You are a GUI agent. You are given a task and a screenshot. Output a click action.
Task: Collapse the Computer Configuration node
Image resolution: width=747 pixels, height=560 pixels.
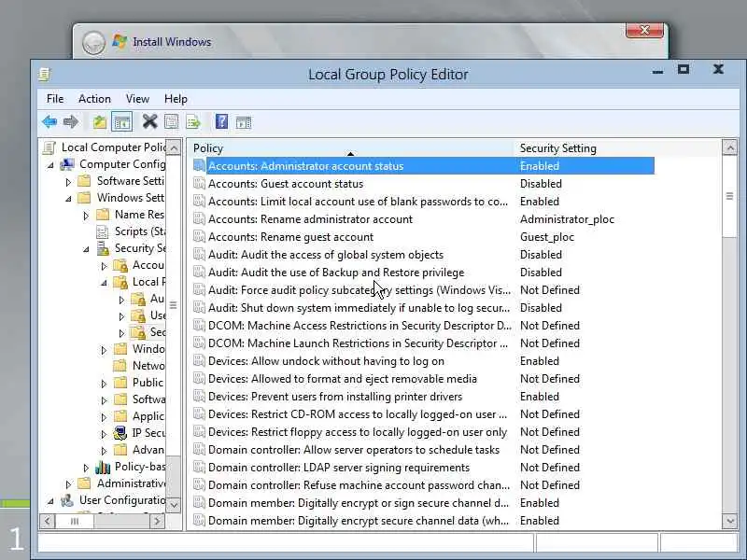point(50,165)
